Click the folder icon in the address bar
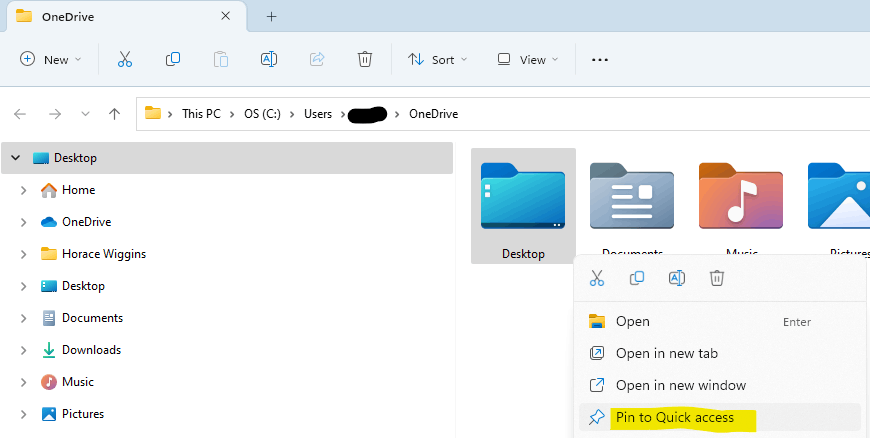The height and width of the screenshot is (438, 870). 153,113
